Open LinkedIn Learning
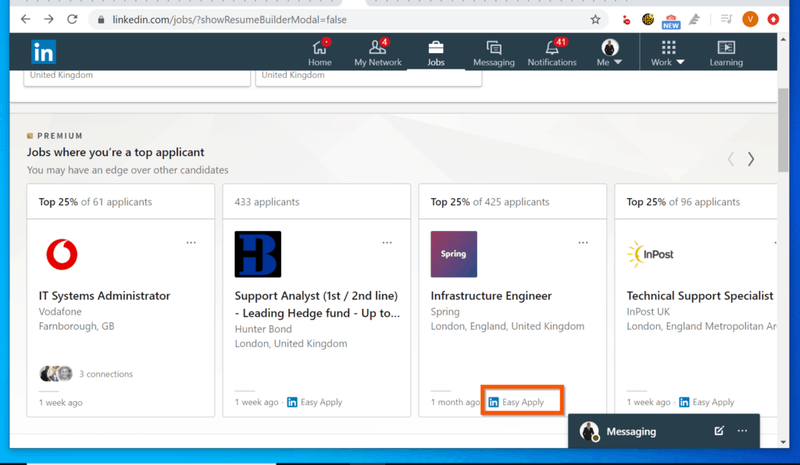The image size is (800, 465). 726,52
